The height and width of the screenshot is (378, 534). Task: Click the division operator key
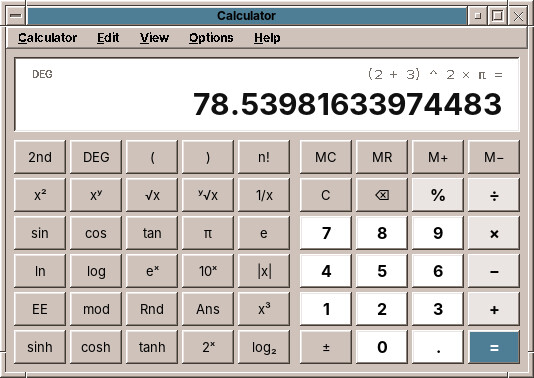(x=494, y=195)
